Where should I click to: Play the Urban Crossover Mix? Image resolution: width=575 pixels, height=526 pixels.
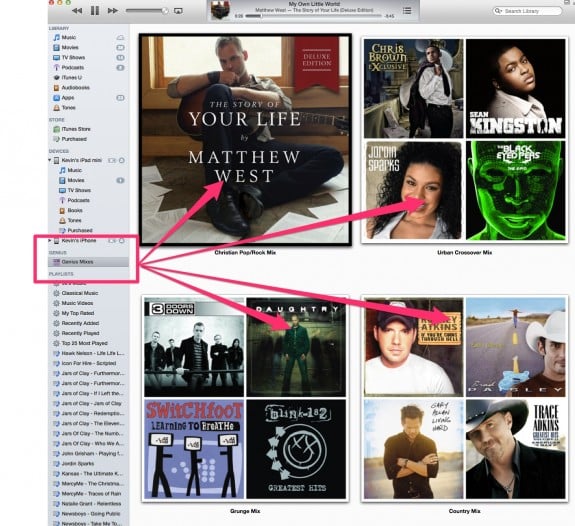tap(464, 140)
